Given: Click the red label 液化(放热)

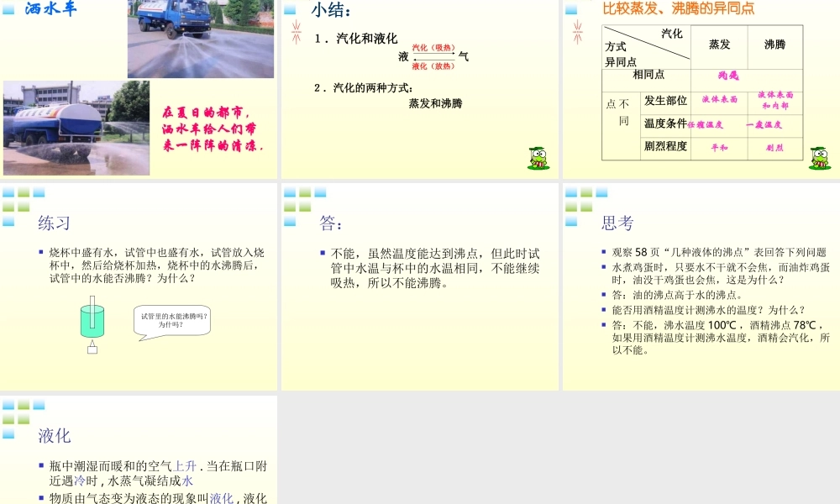Looking at the screenshot, I should [x=433, y=66].
